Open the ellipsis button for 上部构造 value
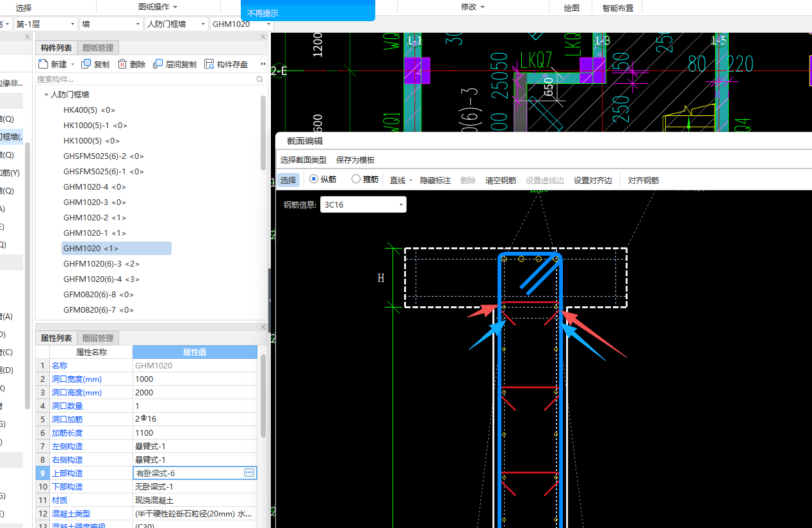Image resolution: width=812 pixels, height=528 pixels. pos(250,473)
